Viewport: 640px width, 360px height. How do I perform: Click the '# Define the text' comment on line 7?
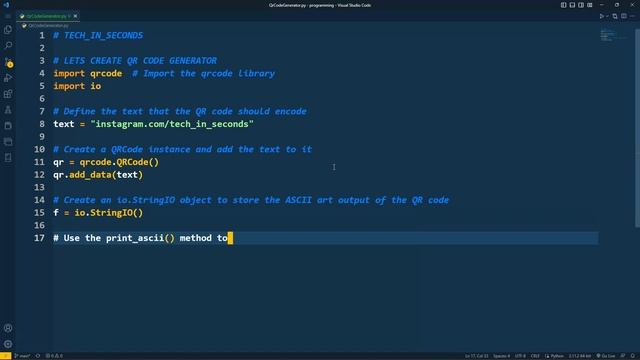coord(180,111)
